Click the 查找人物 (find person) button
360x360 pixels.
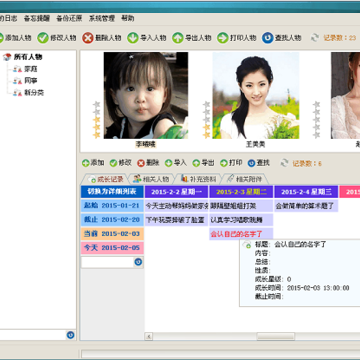pyautogui.click(x=282, y=38)
